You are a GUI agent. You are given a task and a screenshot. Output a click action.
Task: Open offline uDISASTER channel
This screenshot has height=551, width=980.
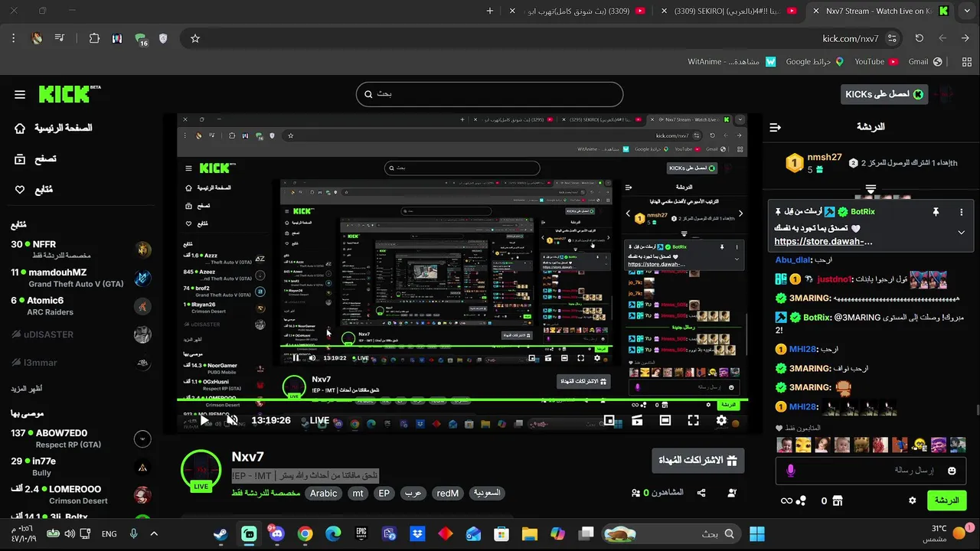point(80,334)
